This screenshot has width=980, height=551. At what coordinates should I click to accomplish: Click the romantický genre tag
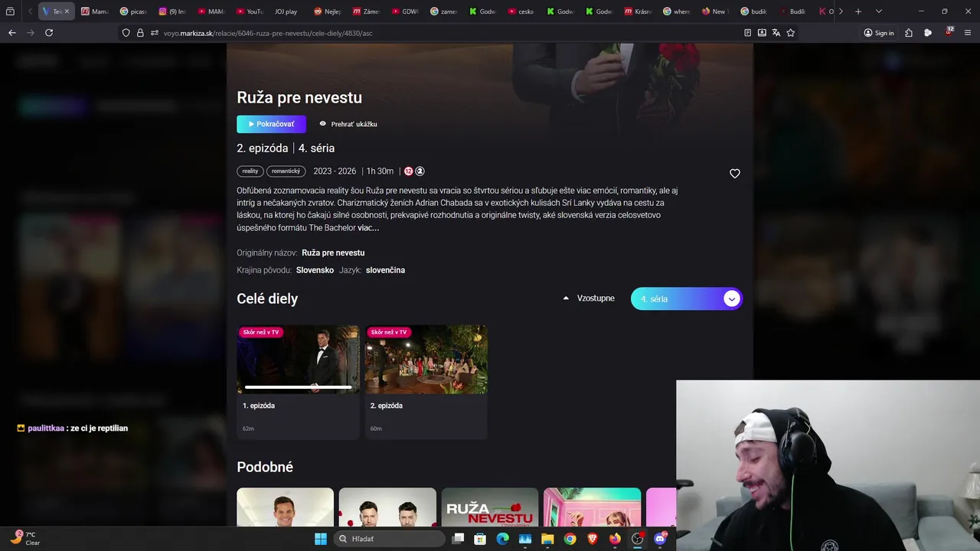point(286,171)
